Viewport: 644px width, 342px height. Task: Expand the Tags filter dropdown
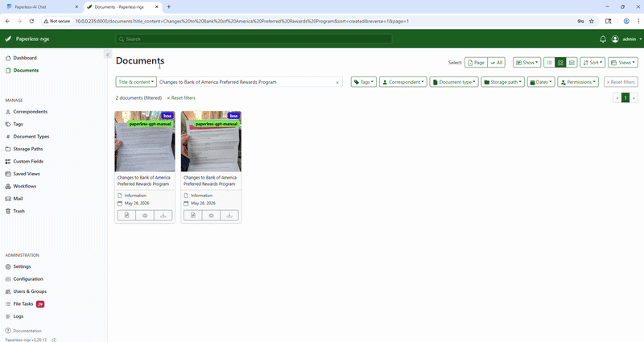[x=364, y=82]
